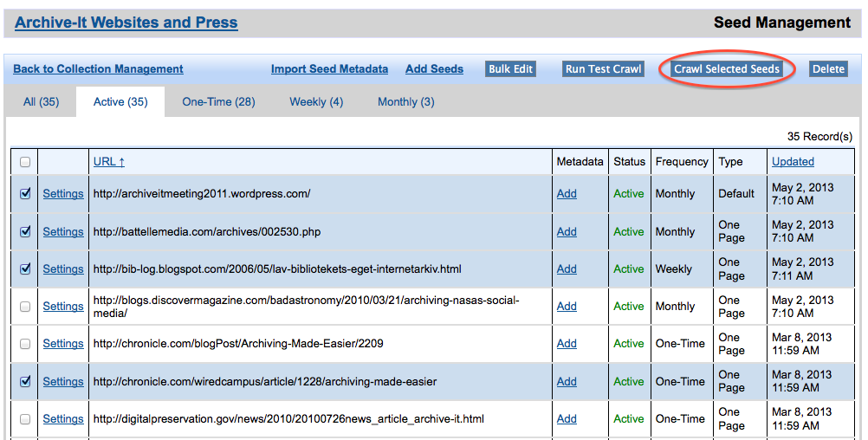868x440 pixels.
Task: Sort the table by URL column
Action: pyautogui.click(x=109, y=162)
